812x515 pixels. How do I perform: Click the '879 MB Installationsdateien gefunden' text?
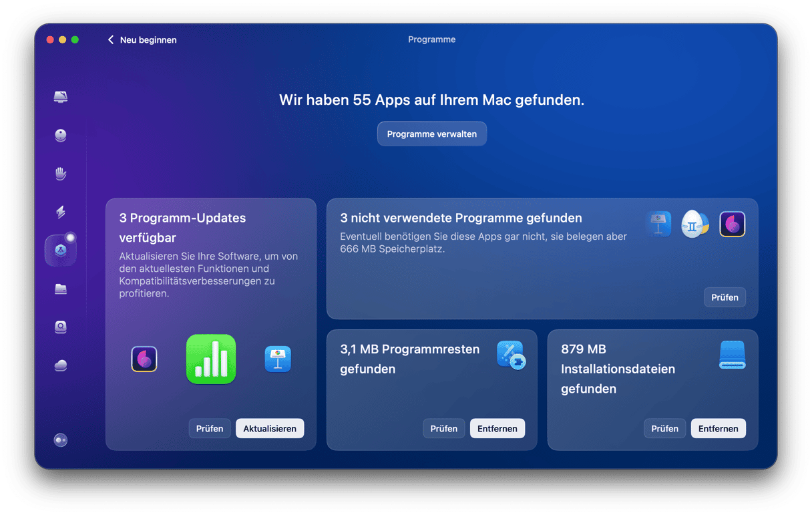618,369
